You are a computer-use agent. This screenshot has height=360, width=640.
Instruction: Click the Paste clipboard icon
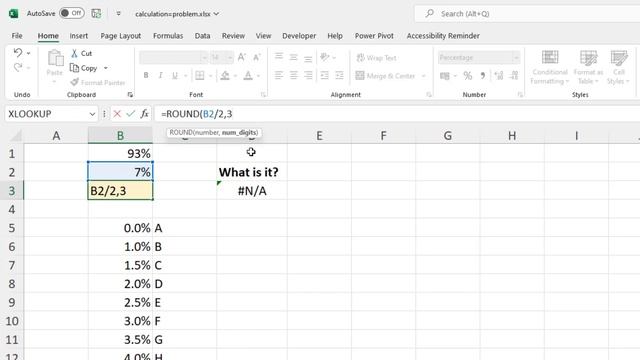coord(55,58)
